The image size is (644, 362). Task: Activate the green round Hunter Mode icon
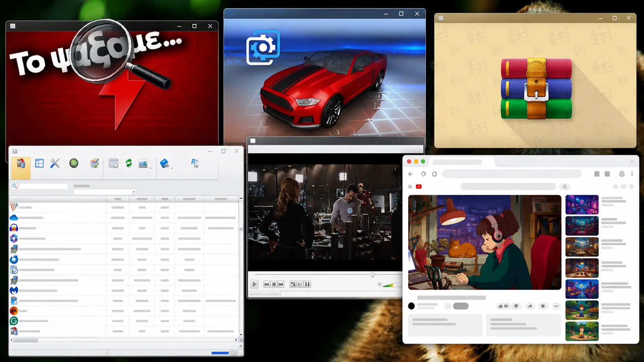pos(74,163)
